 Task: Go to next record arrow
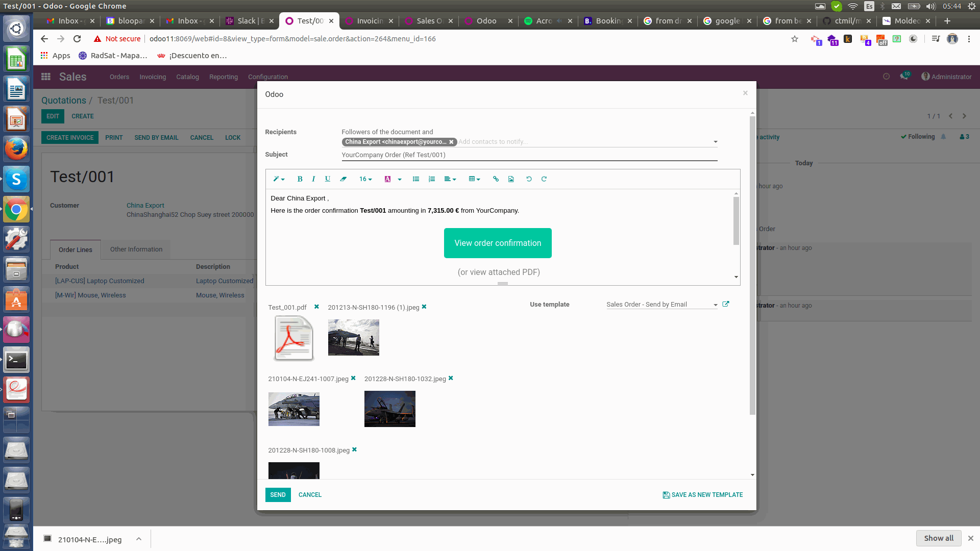pyautogui.click(x=964, y=116)
